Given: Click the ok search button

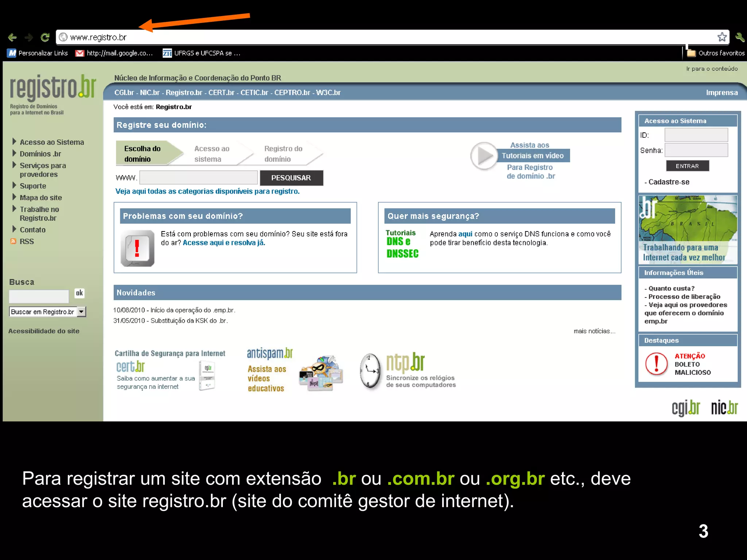Looking at the screenshot, I should (x=80, y=293).
